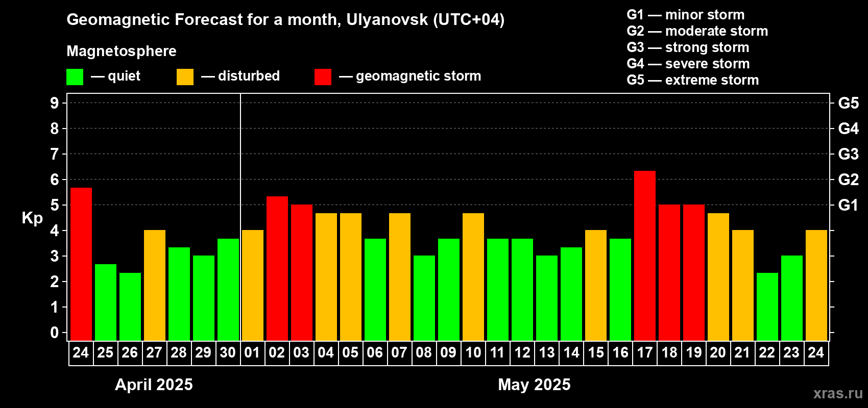Image resolution: width=868 pixels, height=408 pixels.
Task: Click the red geomagnetic storm legend swatch
Action: point(323,77)
